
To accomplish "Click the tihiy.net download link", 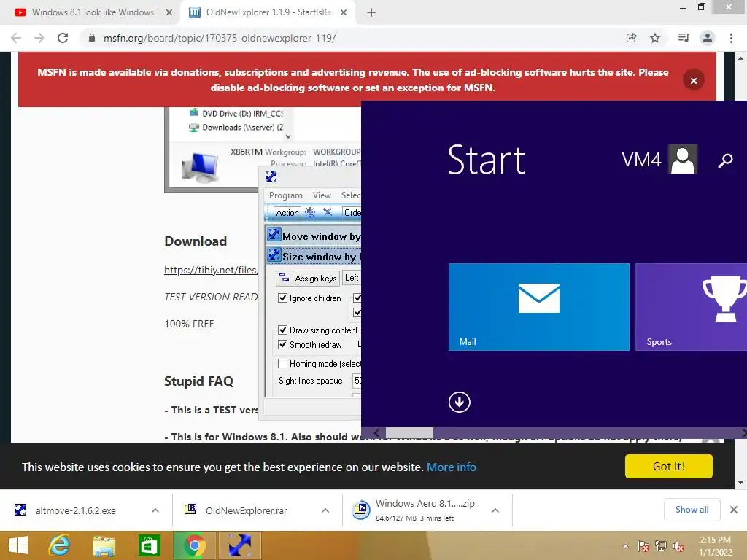I will click(211, 270).
